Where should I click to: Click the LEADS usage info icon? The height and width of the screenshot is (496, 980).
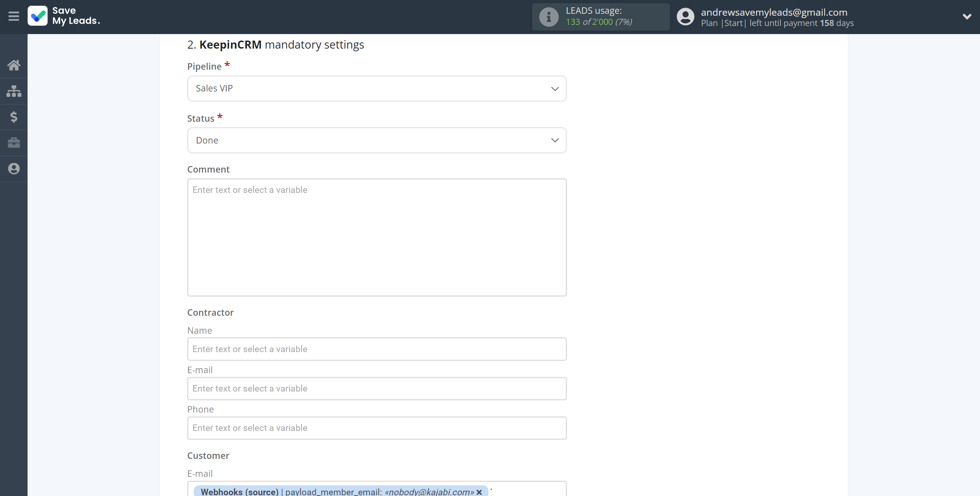pos(549,17)
